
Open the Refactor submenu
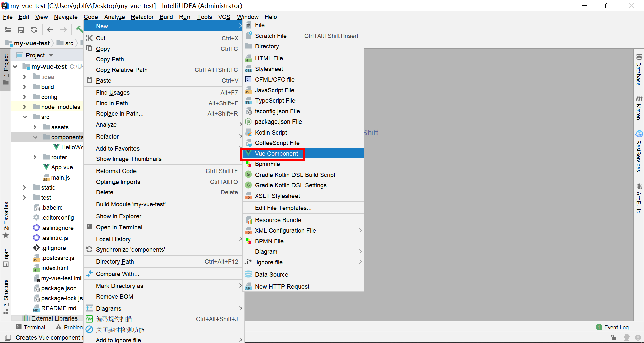(x=163, y=137)
